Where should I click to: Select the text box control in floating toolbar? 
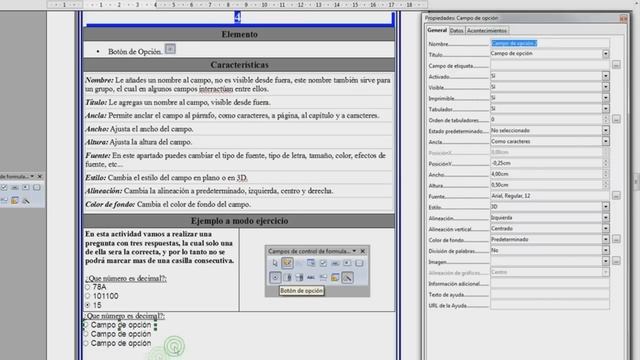pyautogui.click(x=15, y=187)
